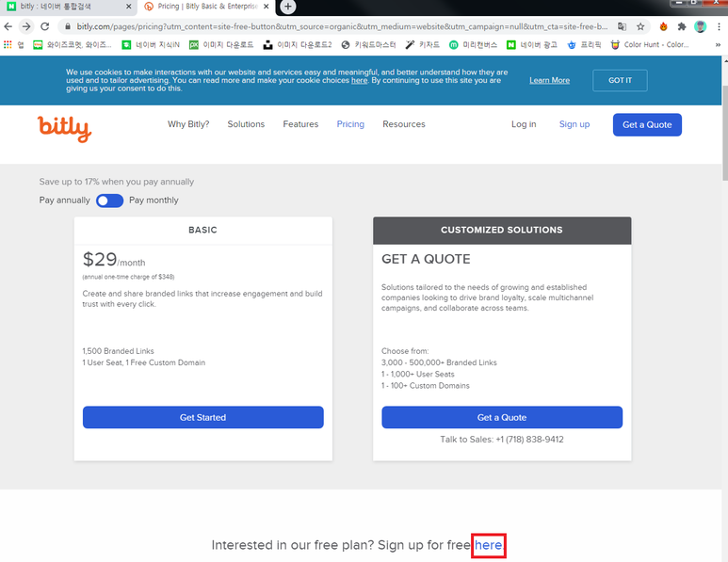Reload the page with refresh icon

[44, 26]
